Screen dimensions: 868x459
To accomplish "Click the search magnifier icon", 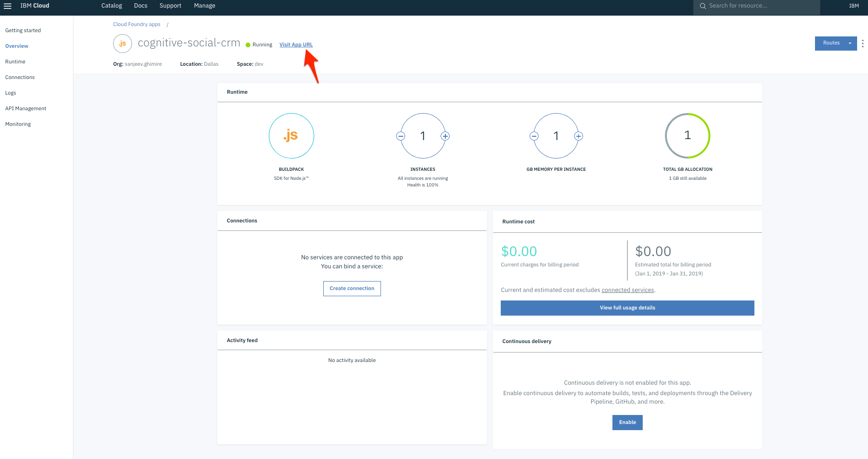I will point(703,6).
